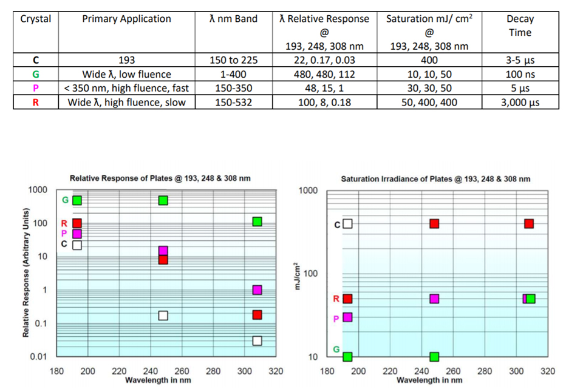Click the '5 µs' decay time cell
583x392 pixels.
pos(520,88)
